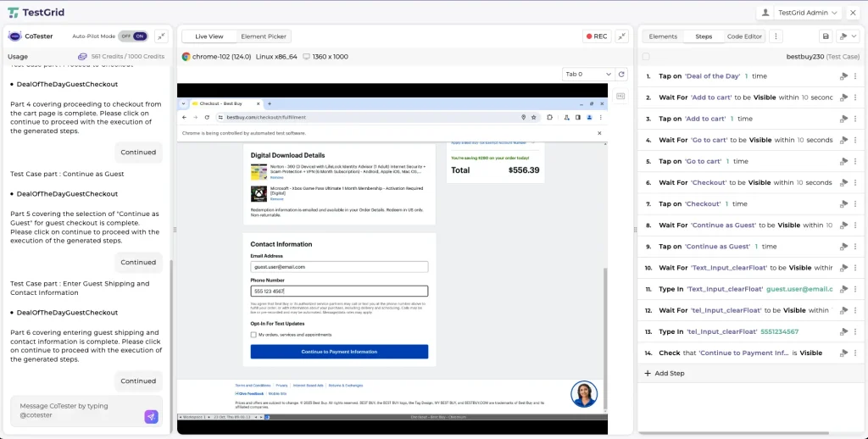Expand the Chrome tab search chevron
Viewport: 868px width, 439px height.
183,103
